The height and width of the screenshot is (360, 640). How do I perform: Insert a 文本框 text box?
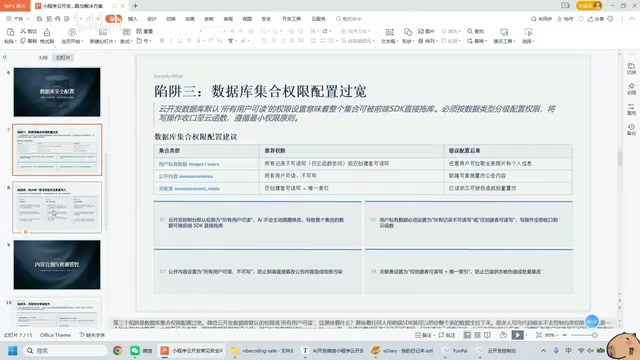click(x=389, y=36)
